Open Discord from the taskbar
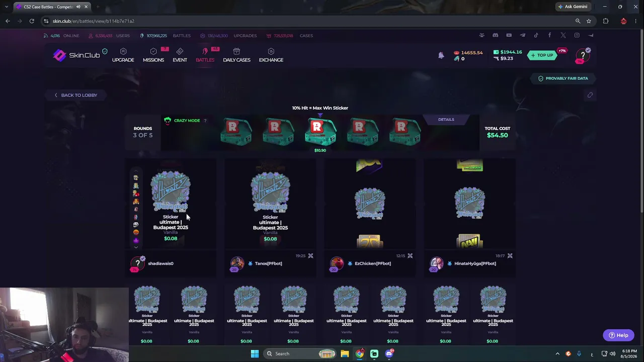The image size is (644, 362). tap(389, 353)
